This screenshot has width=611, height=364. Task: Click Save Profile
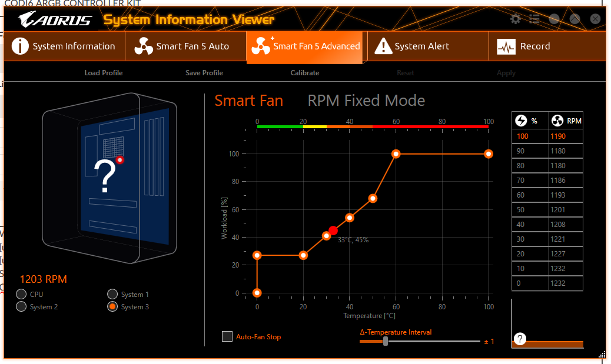click(x=204, y=73)
